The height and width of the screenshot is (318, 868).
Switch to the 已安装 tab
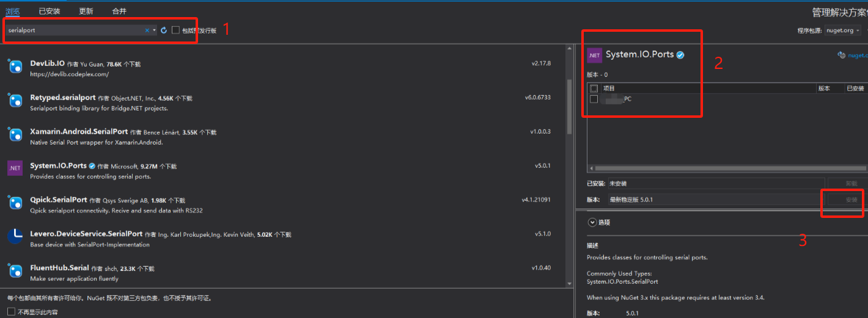[50, 11]
